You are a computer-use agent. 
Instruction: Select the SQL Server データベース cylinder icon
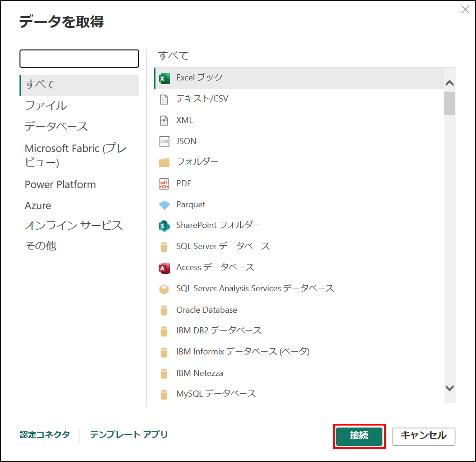pyautogui.click(x=164, y=247)
